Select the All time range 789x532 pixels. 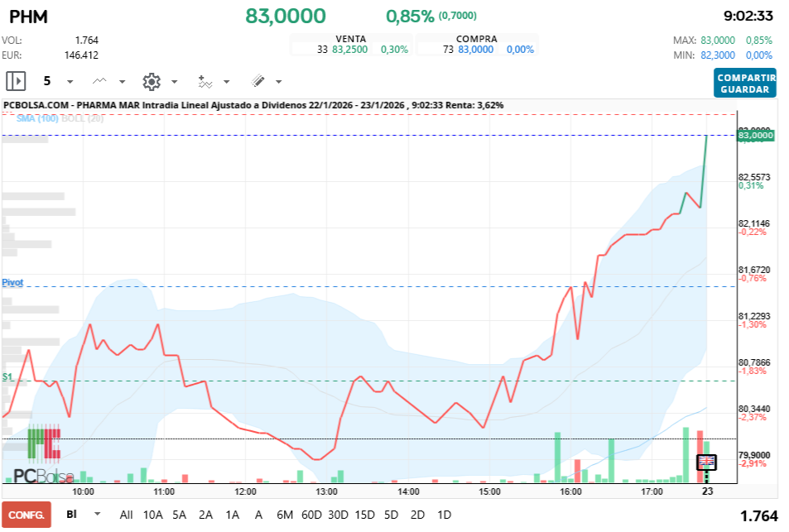click(x=127, y=515)
